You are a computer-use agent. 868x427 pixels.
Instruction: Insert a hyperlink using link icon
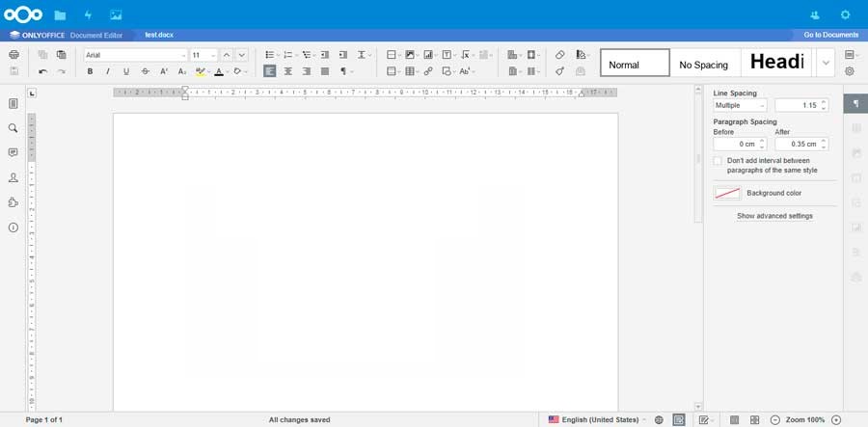click(x=428, y=71)
